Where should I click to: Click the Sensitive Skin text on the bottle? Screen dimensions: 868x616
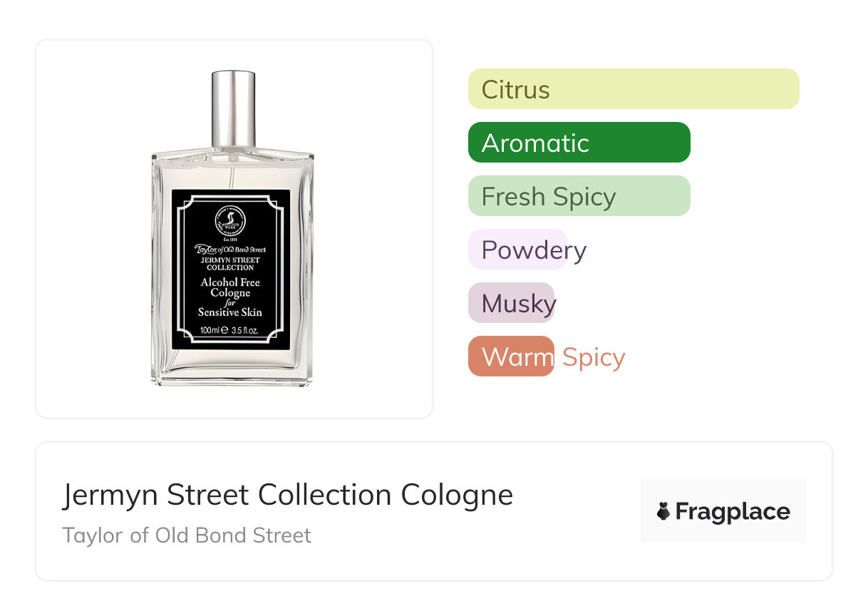pyautogui.click(x=230, y=312)
